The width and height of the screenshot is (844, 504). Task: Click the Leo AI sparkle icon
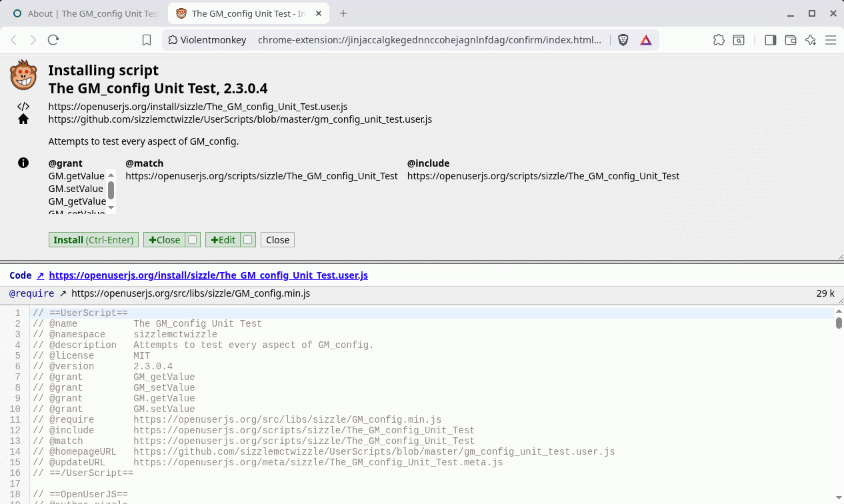point(811,40)
